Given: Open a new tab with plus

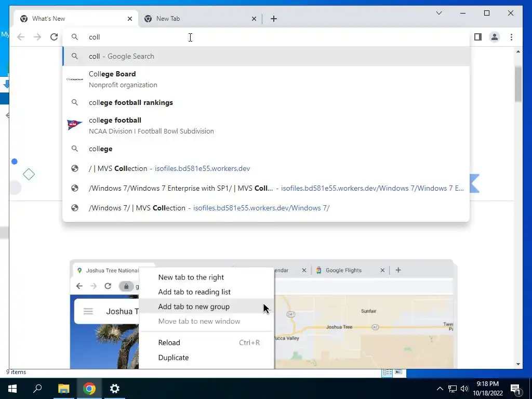Looking at the screenshot, I should click(274, 19).
